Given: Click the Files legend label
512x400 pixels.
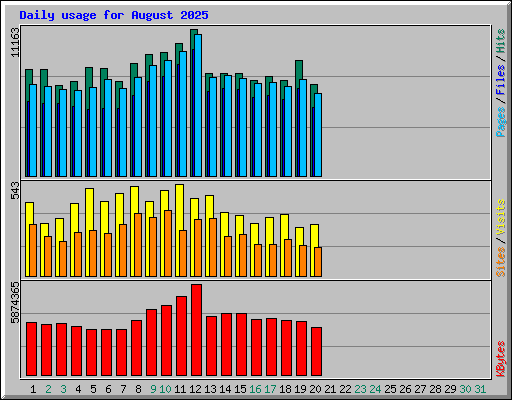Looking at the screenshot, I should (501, 80).
